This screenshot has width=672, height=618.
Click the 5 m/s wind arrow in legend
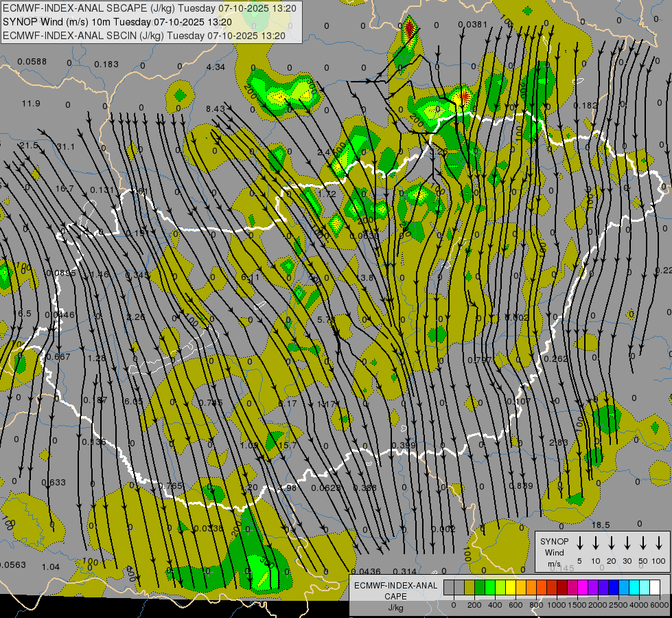coord(580,543)
